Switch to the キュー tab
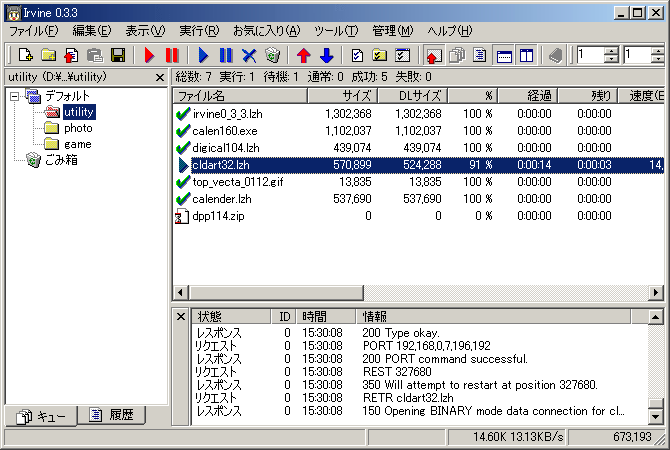 [41, 416]
